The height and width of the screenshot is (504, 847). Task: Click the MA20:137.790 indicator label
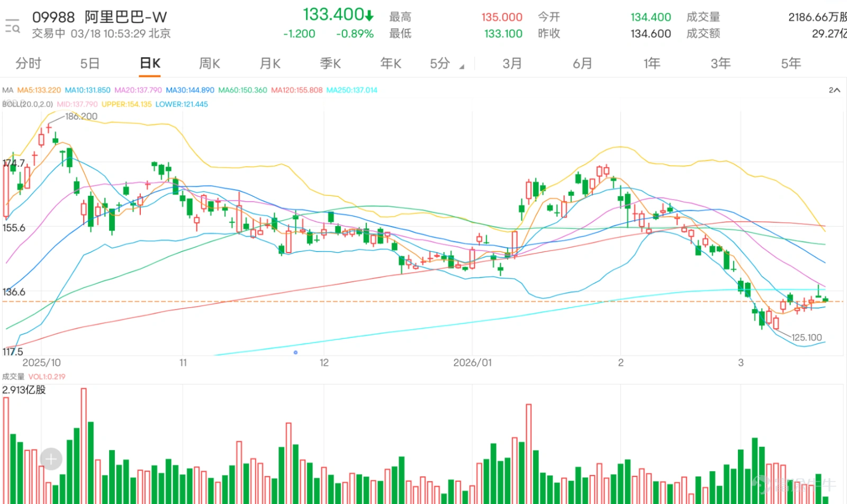[x=138, y=90]
